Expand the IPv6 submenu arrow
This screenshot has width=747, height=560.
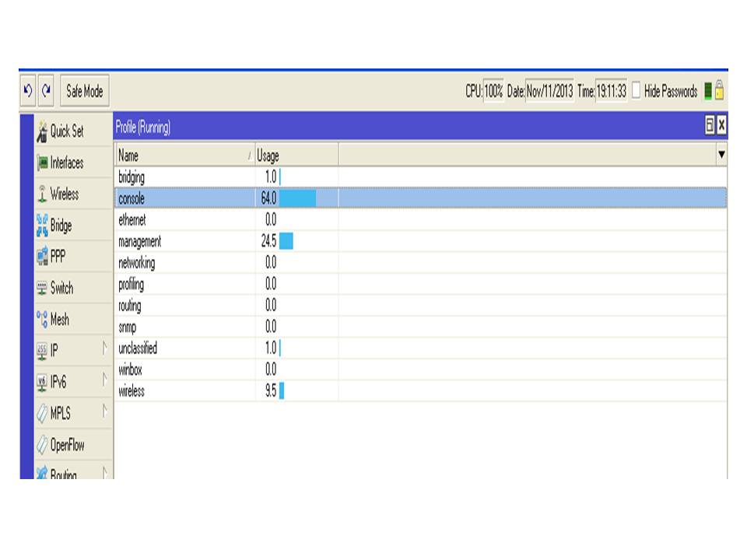pyautogui.click(x=105, y=380)
